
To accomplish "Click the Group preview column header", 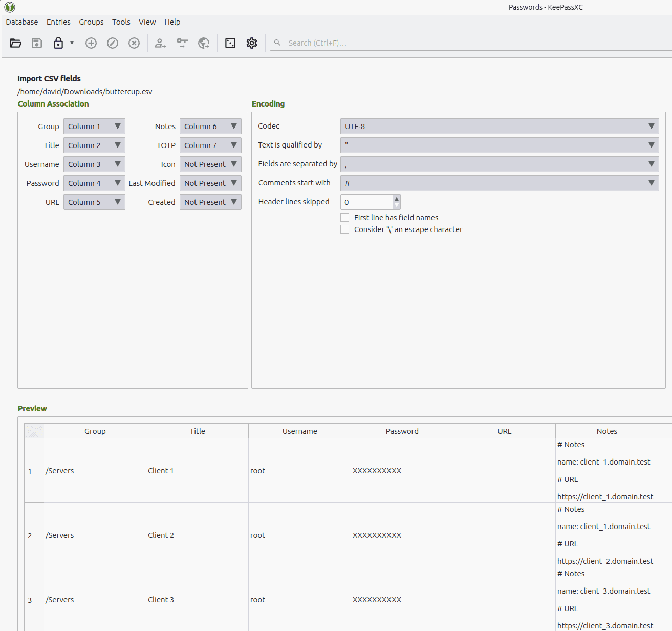I will (95, 431).
